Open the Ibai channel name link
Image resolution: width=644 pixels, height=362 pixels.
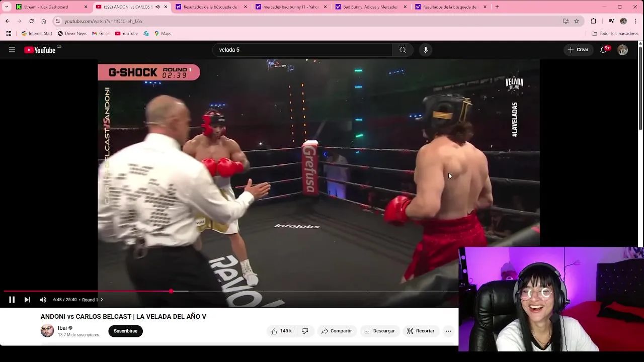62,328
